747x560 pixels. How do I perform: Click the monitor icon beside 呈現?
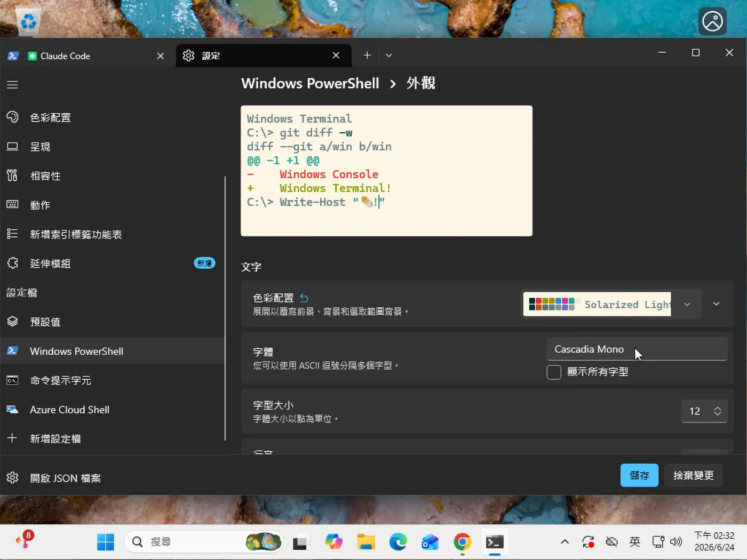pyautogui.click(x=12, y=147)
